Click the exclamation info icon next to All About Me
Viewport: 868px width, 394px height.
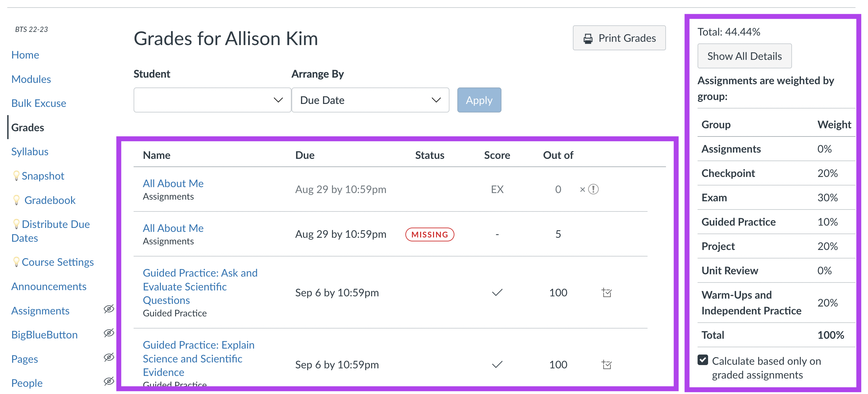coord(589,189)
